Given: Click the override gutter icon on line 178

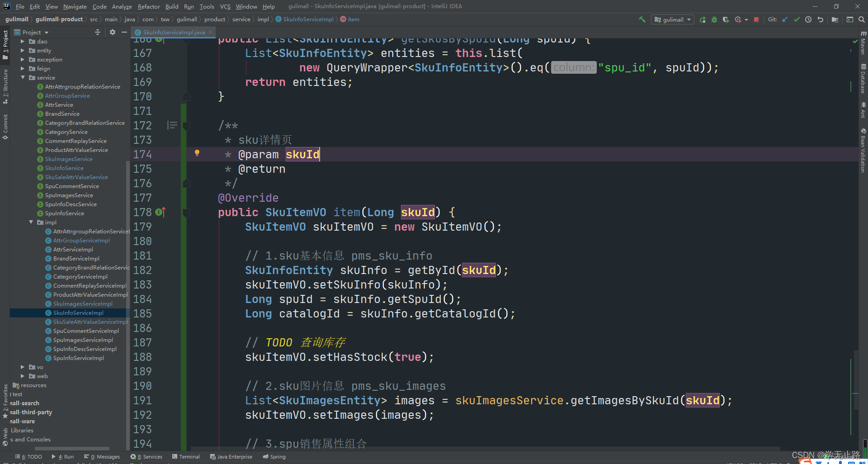Looking at the screenshot, I should point(160,212).
